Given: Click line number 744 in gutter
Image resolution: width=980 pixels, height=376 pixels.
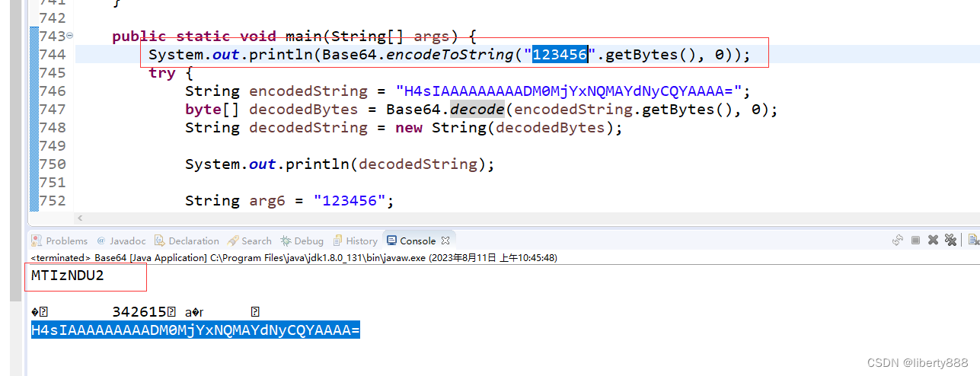Looking at the screenshot, I should tap(52, 54).
